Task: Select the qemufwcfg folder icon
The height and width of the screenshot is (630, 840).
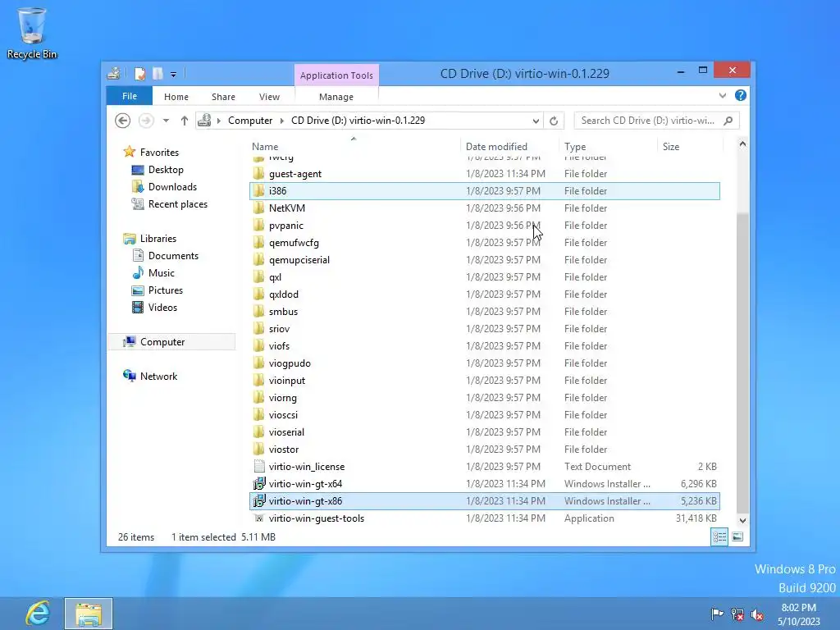Action: pos(258,243)
